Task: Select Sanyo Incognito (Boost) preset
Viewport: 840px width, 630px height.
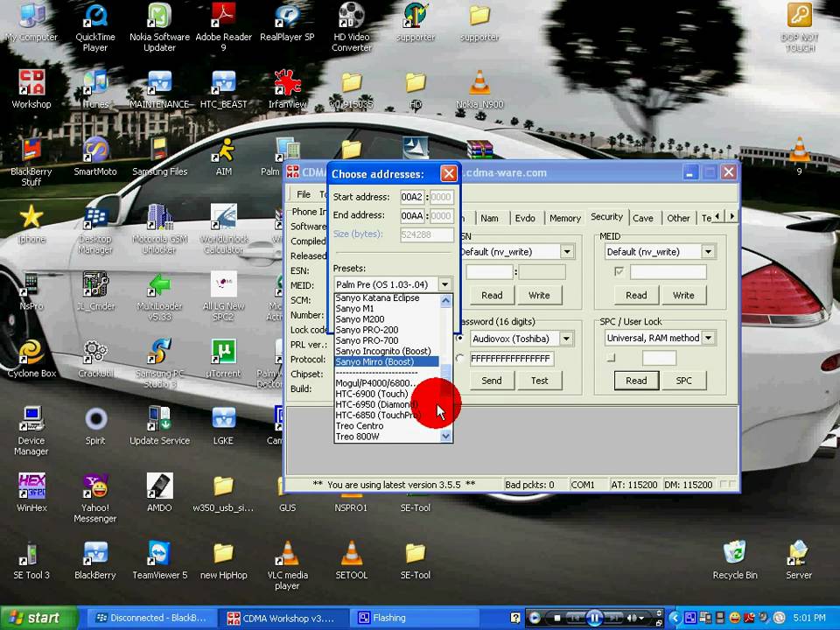Action: [x=386, y=351]
